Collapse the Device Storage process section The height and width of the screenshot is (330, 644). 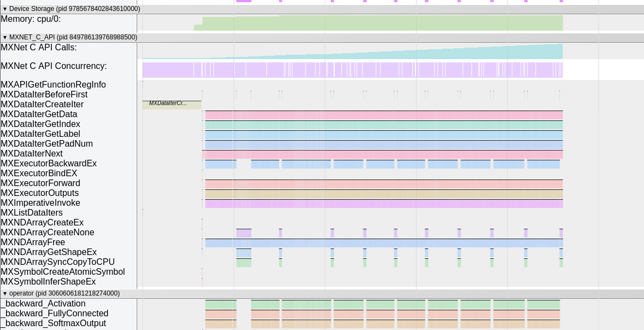(x=5, y=9)
